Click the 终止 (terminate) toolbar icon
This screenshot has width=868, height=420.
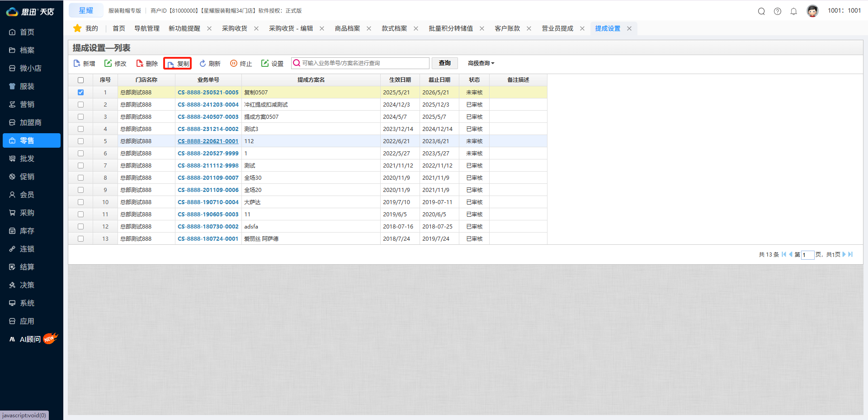point(234,64)
